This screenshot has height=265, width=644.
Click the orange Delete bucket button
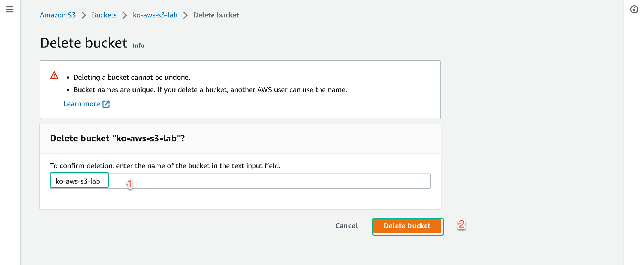(x=407, y=226)
